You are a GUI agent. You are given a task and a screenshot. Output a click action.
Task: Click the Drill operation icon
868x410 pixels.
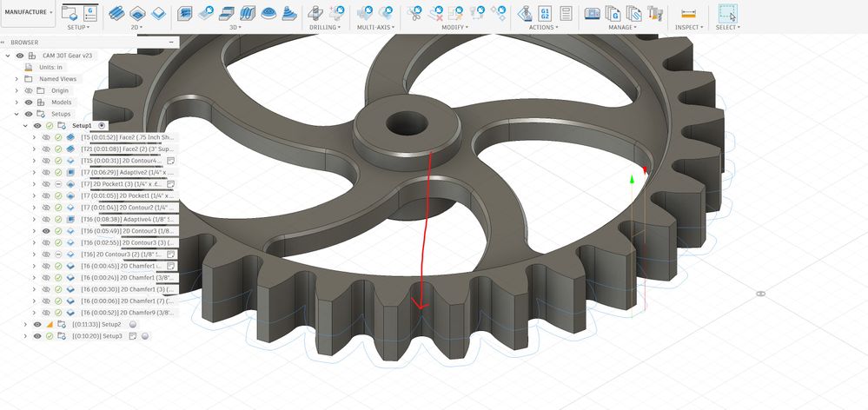pyautogui.click(x=315, y=13)
